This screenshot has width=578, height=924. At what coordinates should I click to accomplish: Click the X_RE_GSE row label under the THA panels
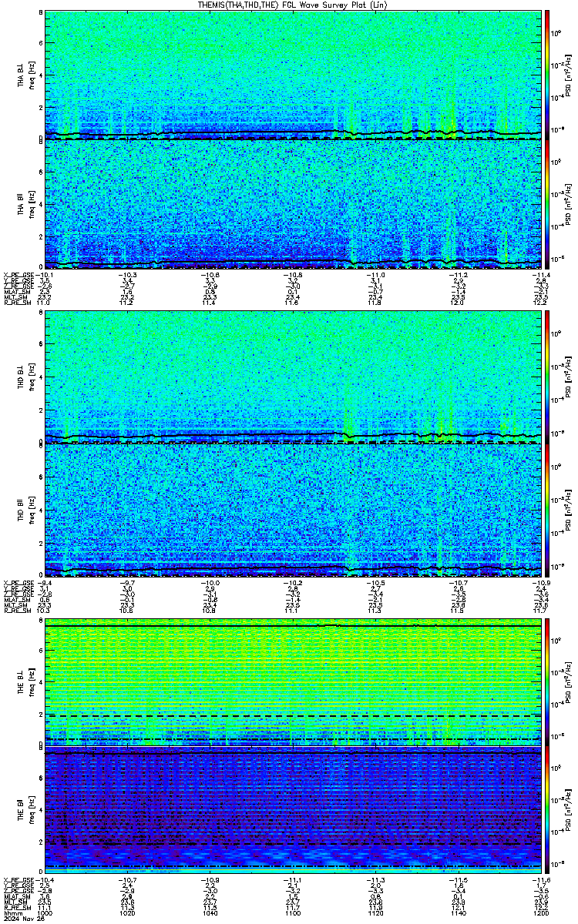pyautogui.click(x=18, y=273)
